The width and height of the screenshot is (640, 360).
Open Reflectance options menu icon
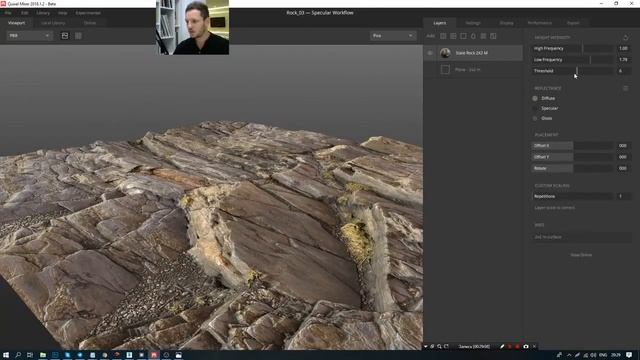pyautogui.click(x=625, y=88)
